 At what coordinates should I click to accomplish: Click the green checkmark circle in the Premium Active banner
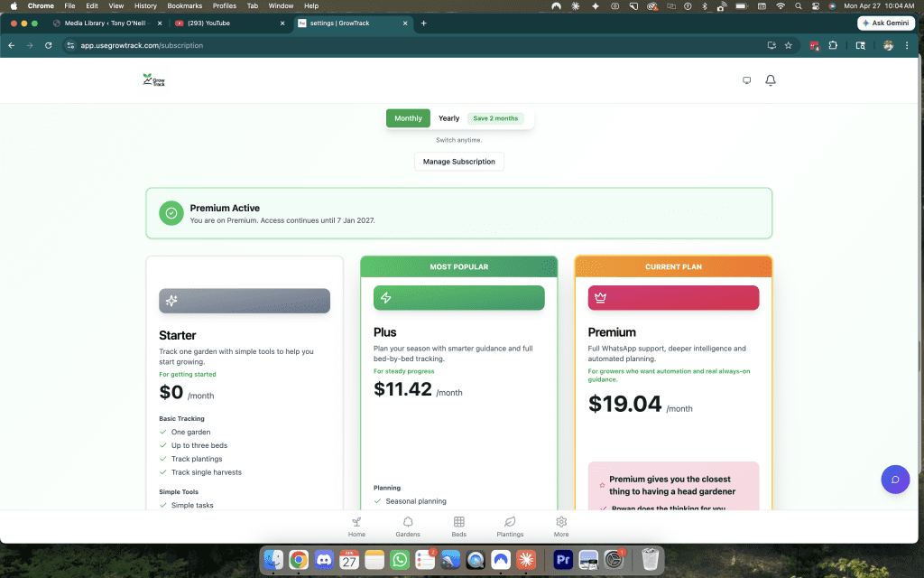171,213
